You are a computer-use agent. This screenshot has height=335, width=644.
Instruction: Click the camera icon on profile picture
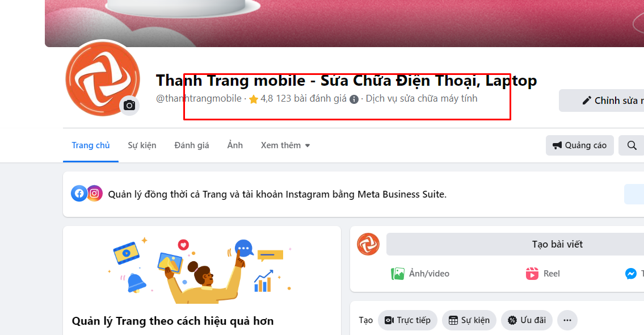129,106
